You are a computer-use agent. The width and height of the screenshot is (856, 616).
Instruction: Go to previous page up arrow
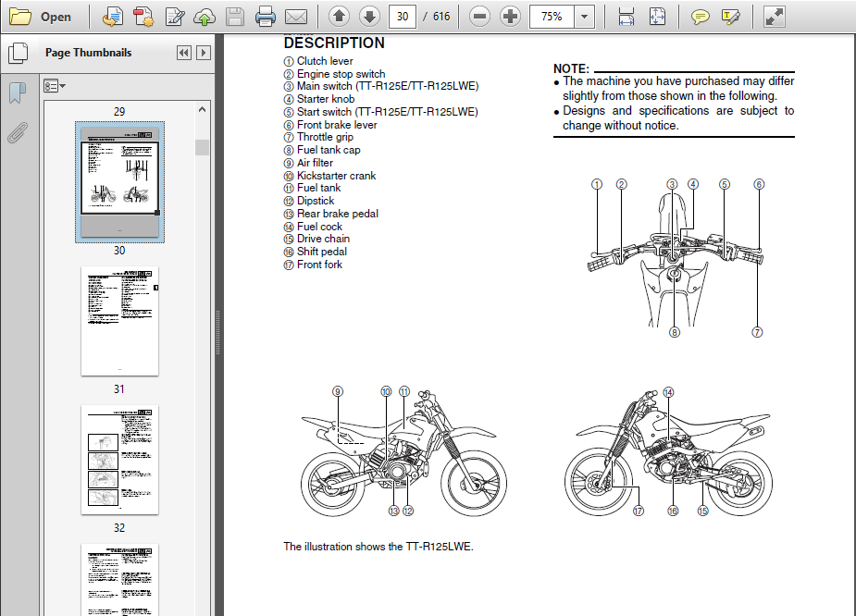[339, 17]
